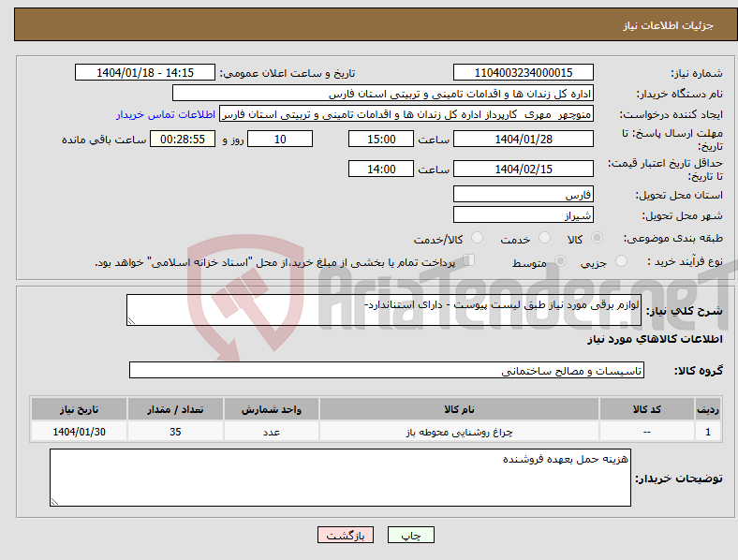Click the بازگشت (back) button
Image resolution: width=738 pixels, height=560 pixels.
tap(346, 535)
